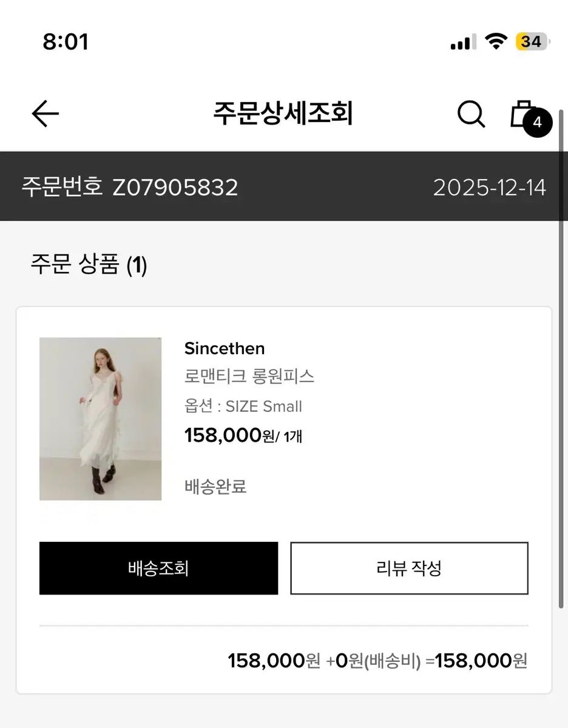The height and width of the screenshot is (728, 568).
Task: Tap the cart badge showing 4
Action: pyautogui.click(x=537, y=123)
